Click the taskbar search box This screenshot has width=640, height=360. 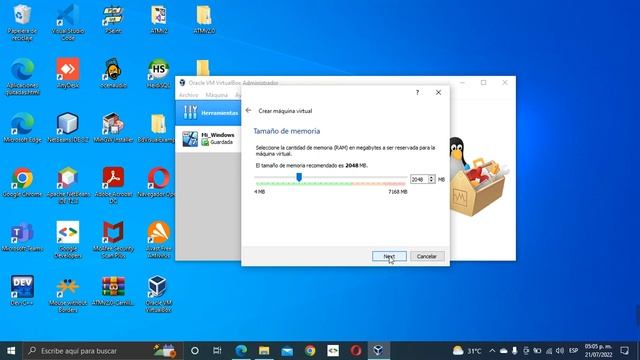103,351
